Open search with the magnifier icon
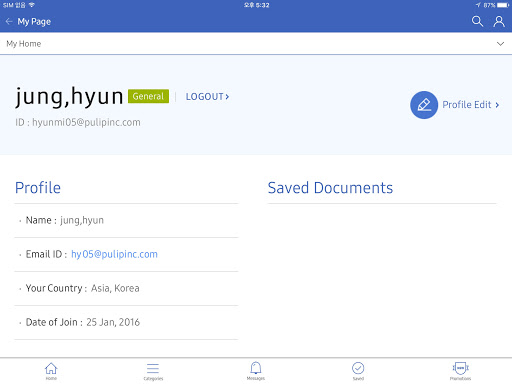Screen dimensions: 512x384 coord(477,21)
